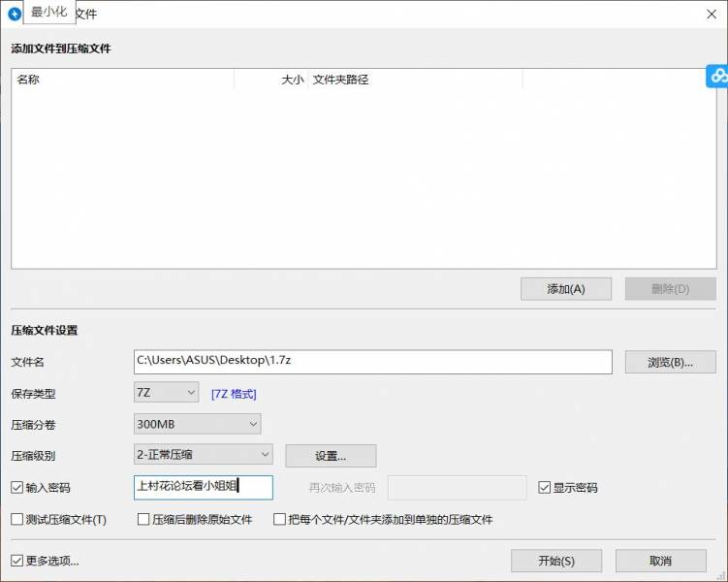Expand the 压缩分卷 300MB dropdown
This screenshot has height=582, width=728.
(198, 424)
